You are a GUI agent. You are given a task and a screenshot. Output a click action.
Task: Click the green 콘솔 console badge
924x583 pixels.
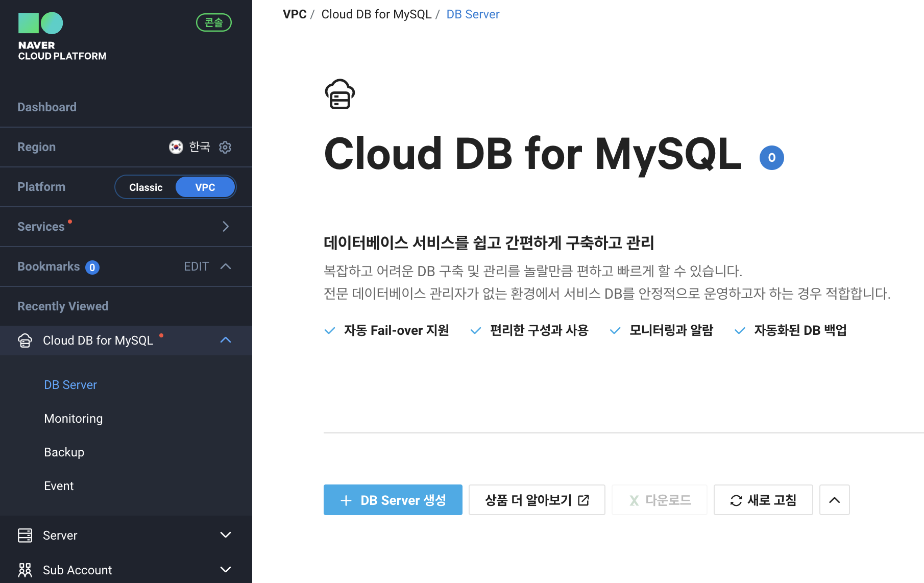click(214, 22)
